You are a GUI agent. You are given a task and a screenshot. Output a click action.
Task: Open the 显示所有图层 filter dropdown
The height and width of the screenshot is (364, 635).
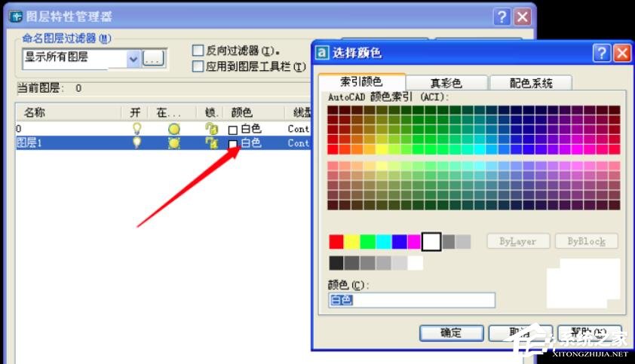click(x=133, y=58)
